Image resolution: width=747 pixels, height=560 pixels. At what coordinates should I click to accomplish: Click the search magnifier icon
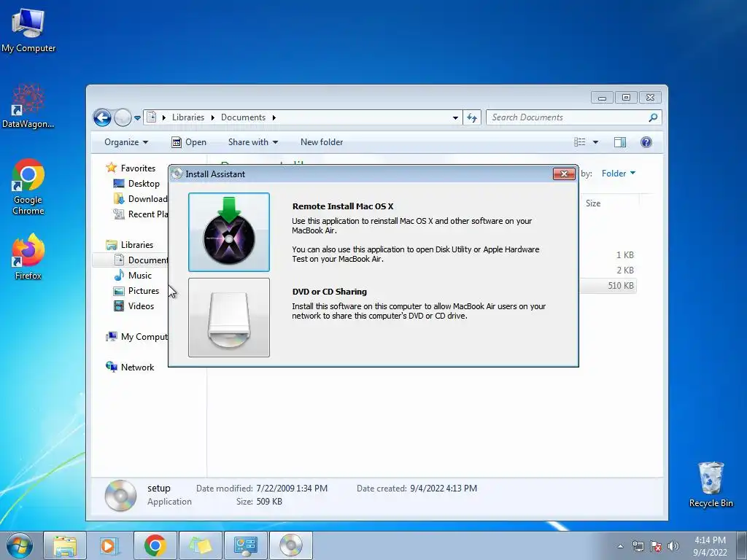[x=653, y=117]
